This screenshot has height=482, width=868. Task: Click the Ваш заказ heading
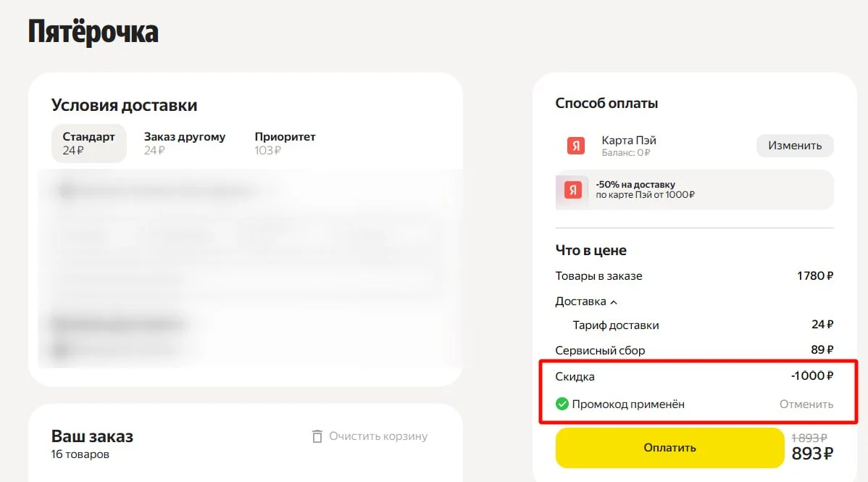92,436
